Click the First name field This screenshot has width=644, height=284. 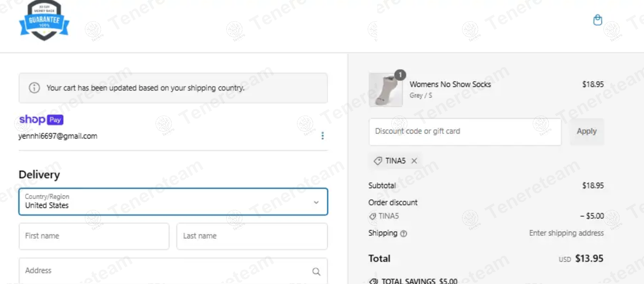[x=94, y=236]
